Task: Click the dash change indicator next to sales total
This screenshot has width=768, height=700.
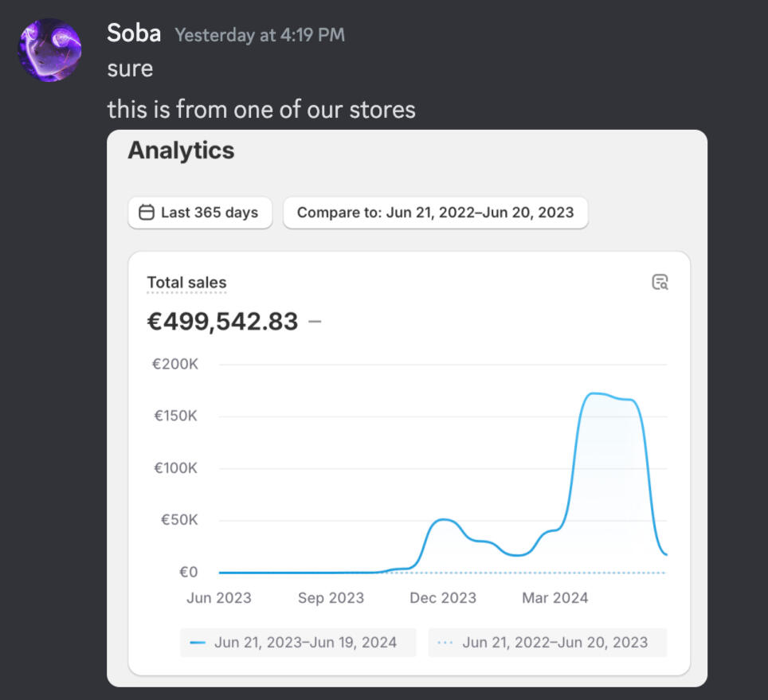Action: (x=315, y=322)
